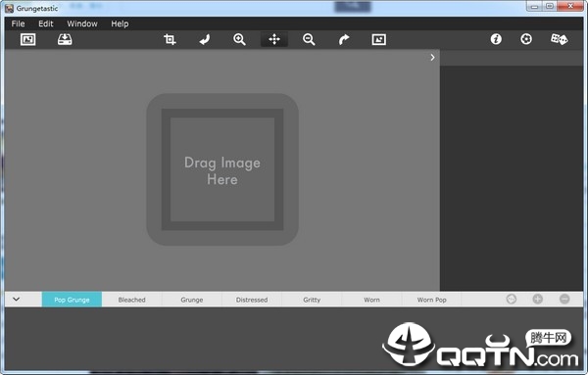Close the Grungetastic window

(x=570, y=7)
